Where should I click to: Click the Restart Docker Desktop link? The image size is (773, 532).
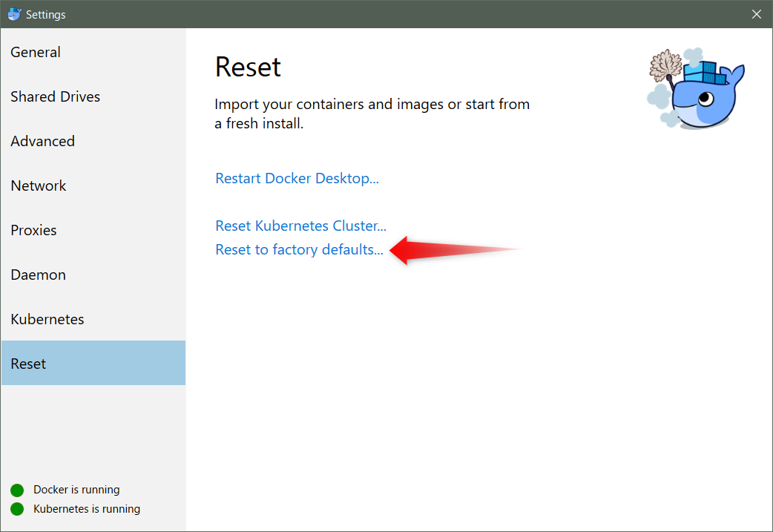(x=297, y=179)
